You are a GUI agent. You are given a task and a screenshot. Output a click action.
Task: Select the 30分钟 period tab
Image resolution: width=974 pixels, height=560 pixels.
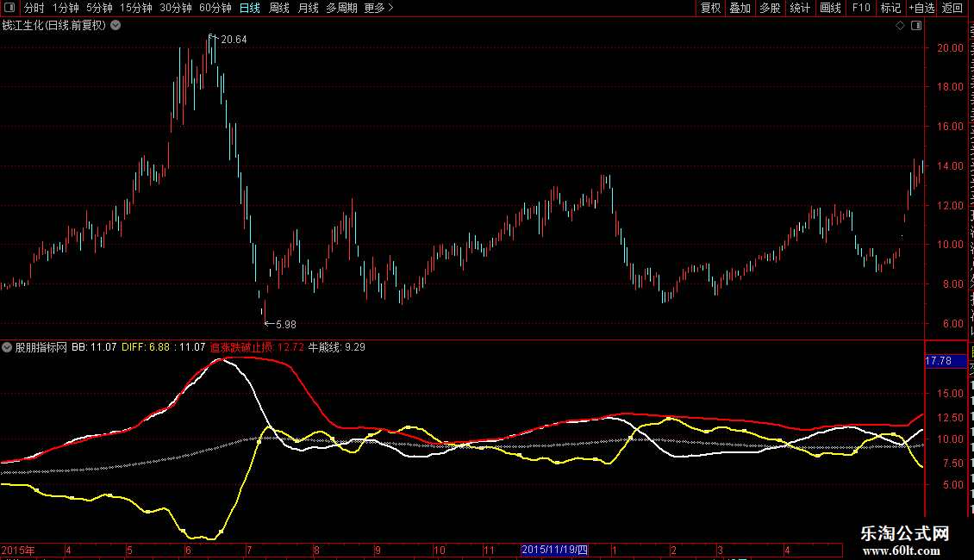coord(176,8)
